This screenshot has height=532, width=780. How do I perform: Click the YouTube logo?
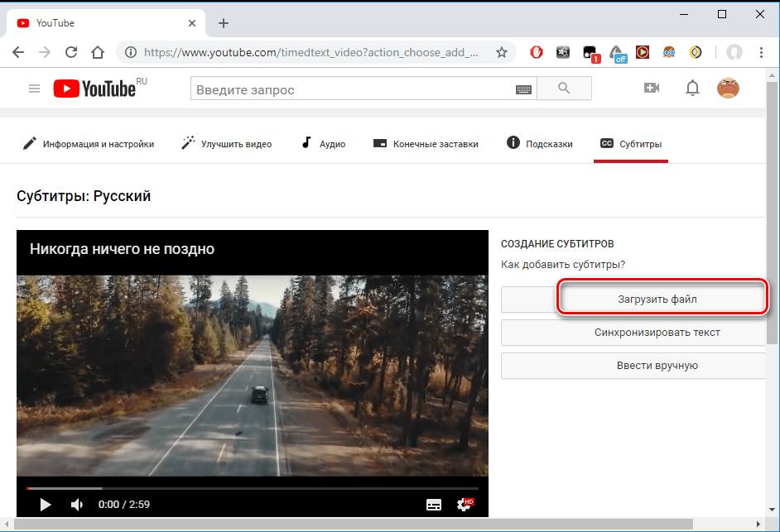pyautogui.click(x=94, y=89)
